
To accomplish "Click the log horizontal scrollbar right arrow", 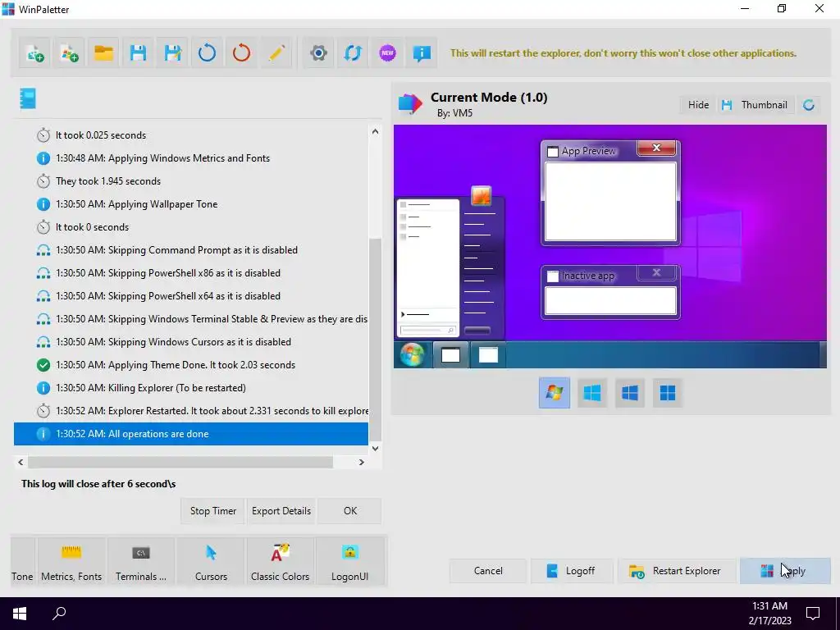I will tap(362, 462).
